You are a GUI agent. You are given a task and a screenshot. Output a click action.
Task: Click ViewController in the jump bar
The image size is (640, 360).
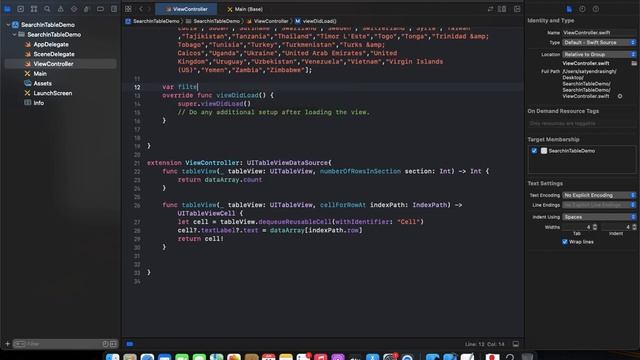click(x=267, y=21)
